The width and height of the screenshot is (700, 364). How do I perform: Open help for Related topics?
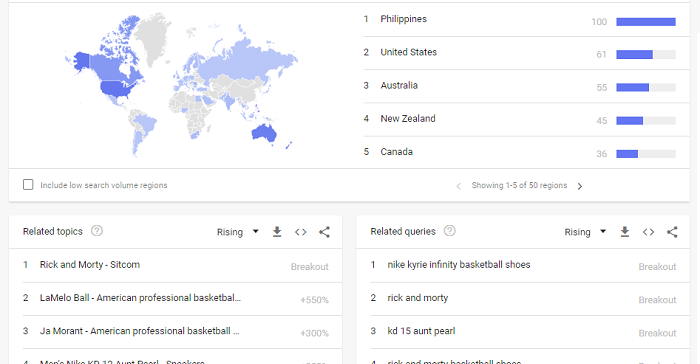coord(97,231)
